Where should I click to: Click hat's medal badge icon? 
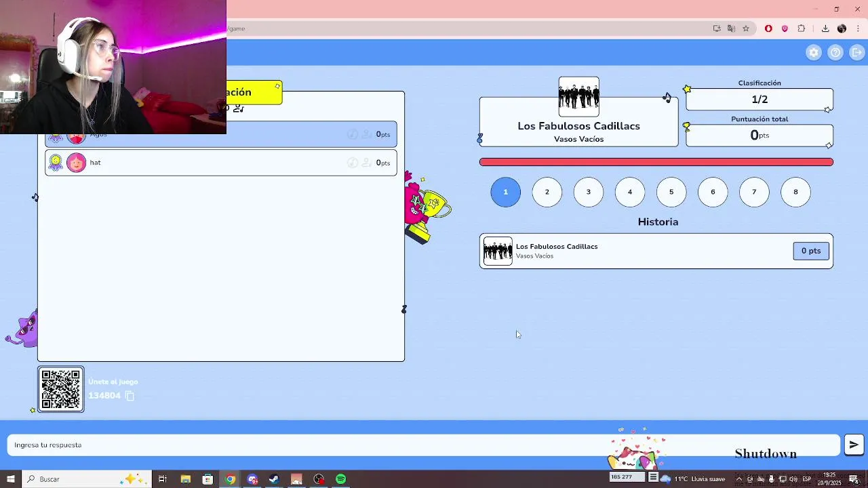pyautogui.click(x=56, y=163)
